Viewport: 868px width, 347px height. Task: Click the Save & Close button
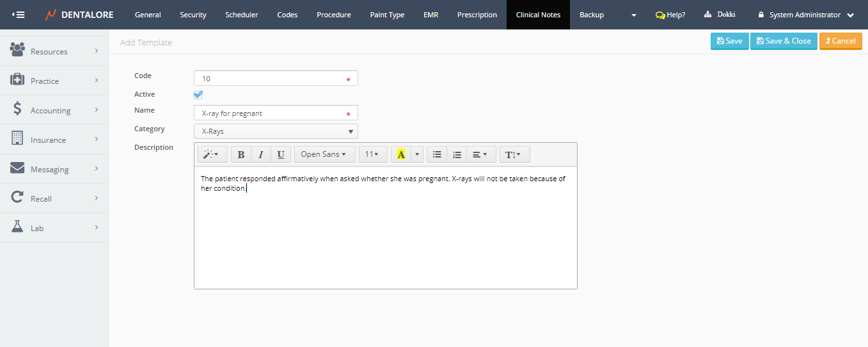coord(783,41)
